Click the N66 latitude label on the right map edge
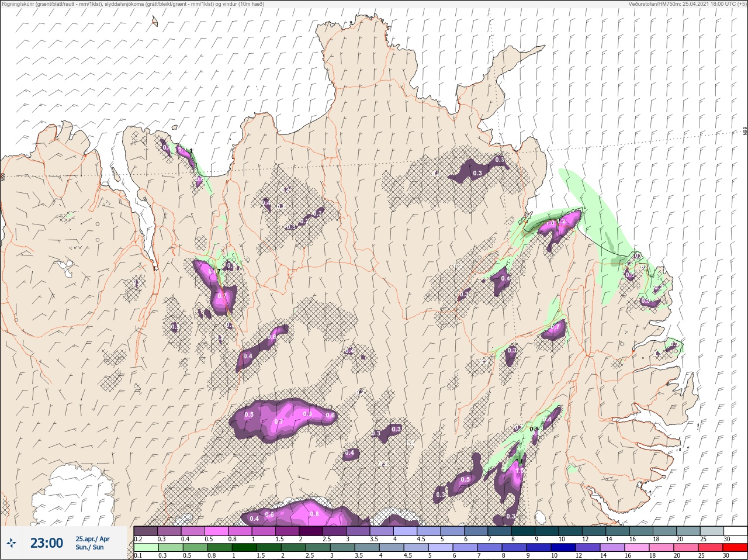Screen dimensions: 748x560 (x=745, y=132)
